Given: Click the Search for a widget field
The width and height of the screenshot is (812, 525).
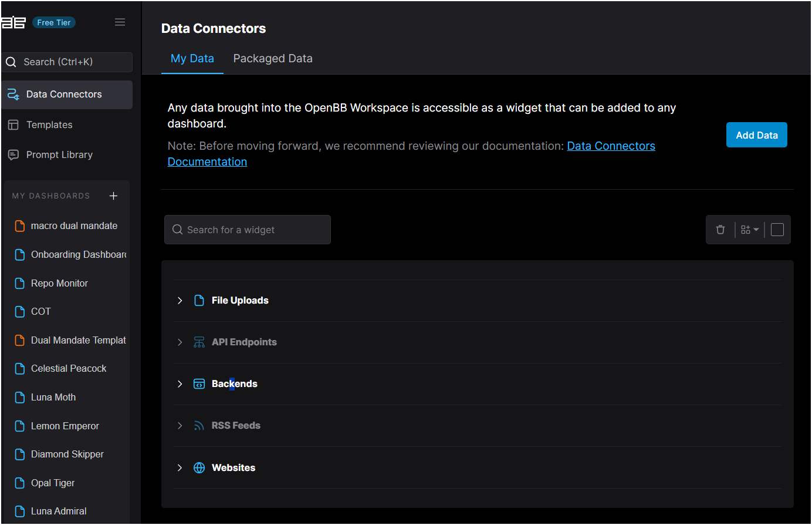Looking at the screenshot, I should [x=248, y=230].
